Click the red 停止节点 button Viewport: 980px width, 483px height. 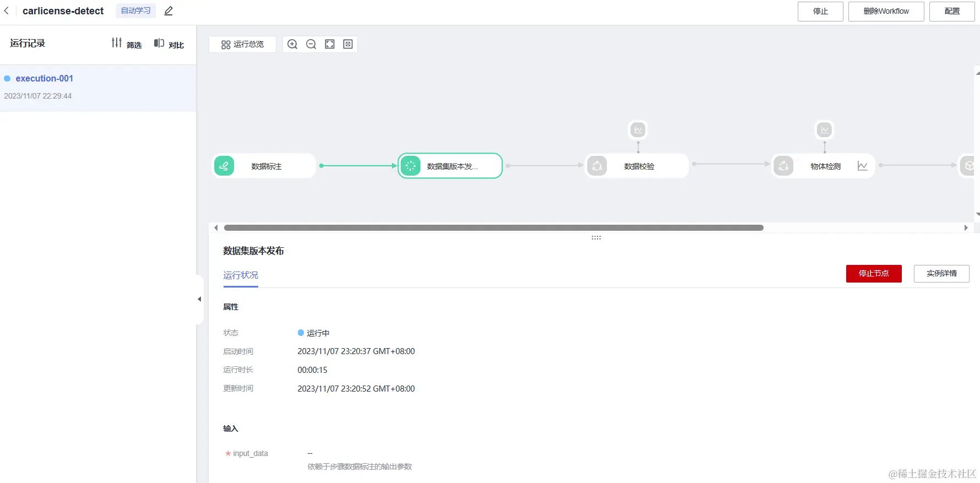[x=874, y=273]
